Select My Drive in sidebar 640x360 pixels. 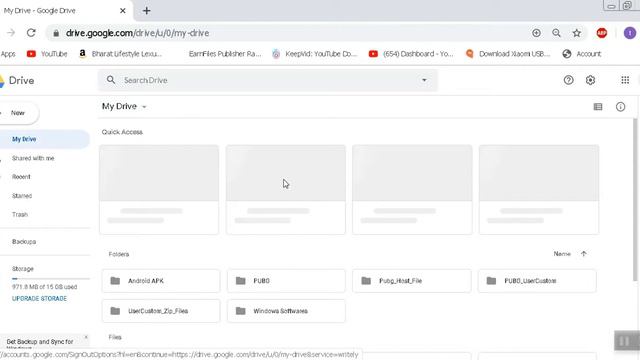tap(43, 139)
